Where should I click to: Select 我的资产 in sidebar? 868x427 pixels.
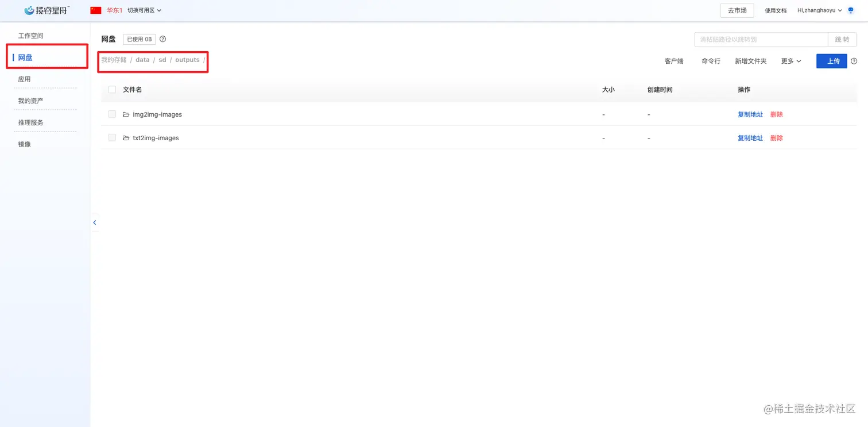click(30, 101)
